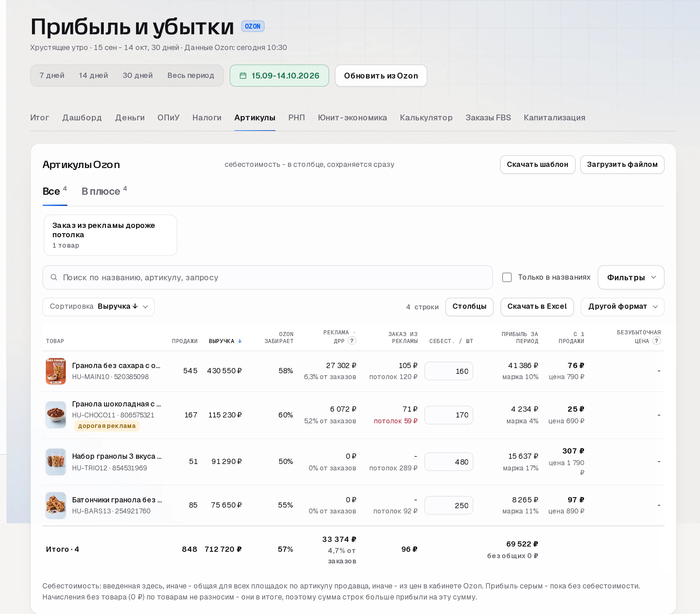This screenshot has width=700, height=614.
Task: Open the Юнит-экономика tab
Action: [352, 117]
